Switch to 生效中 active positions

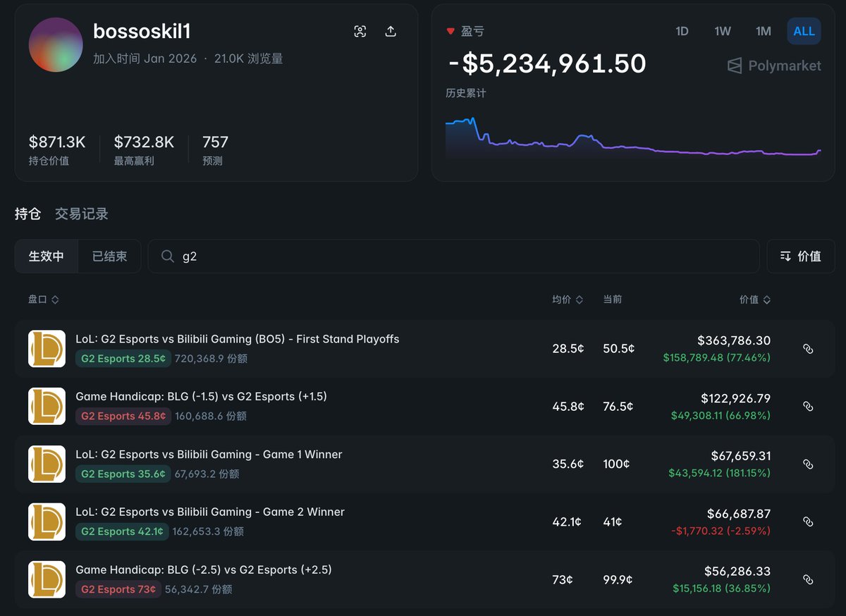click(x=47, y=257)
